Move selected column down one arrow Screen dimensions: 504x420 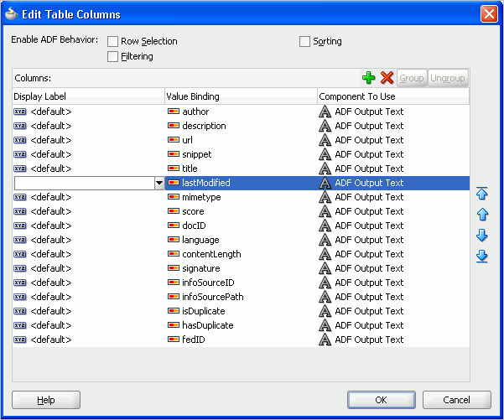pyautogui.click(x=482, y=236)
